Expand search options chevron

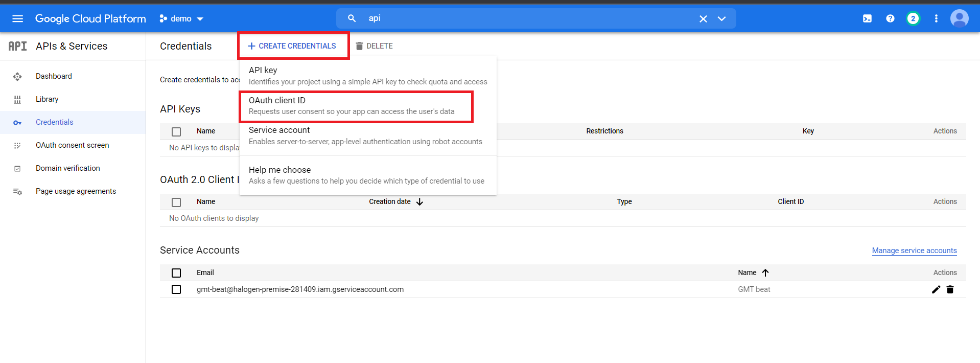(721, 19)
